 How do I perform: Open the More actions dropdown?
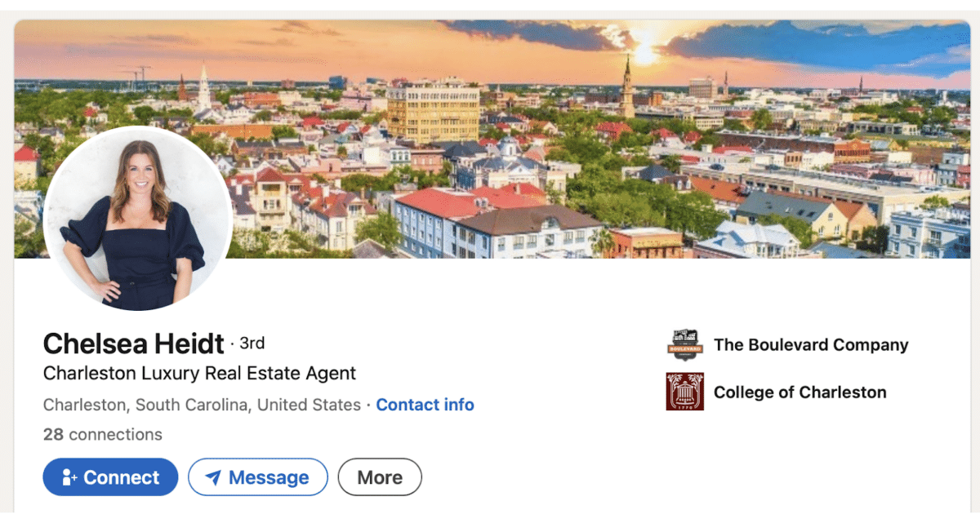[380, 477]
